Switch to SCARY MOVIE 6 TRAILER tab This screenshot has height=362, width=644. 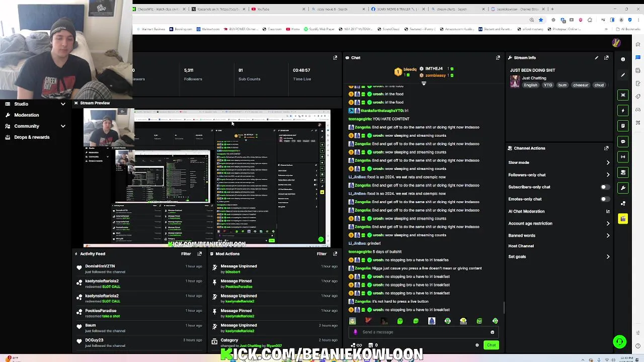coord(397,9)
